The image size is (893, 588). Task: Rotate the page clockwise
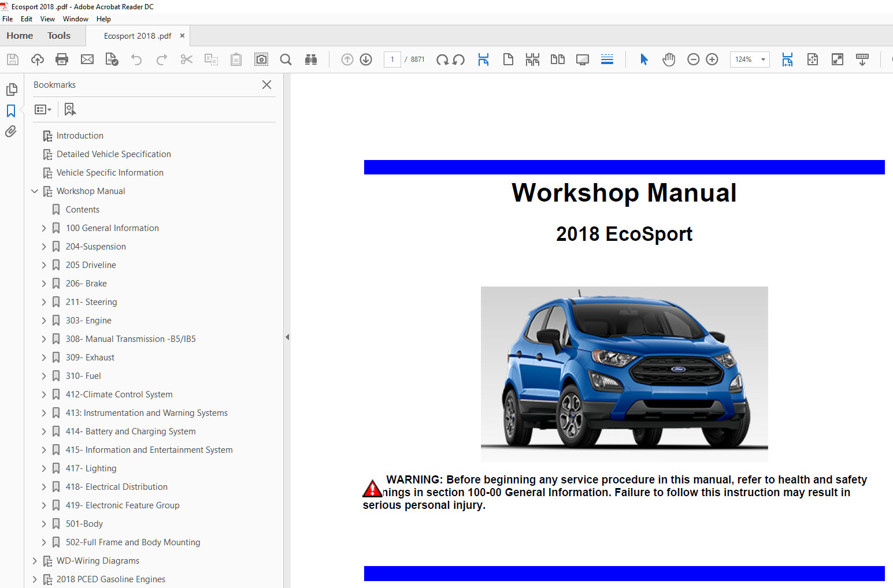coord(442,59)
